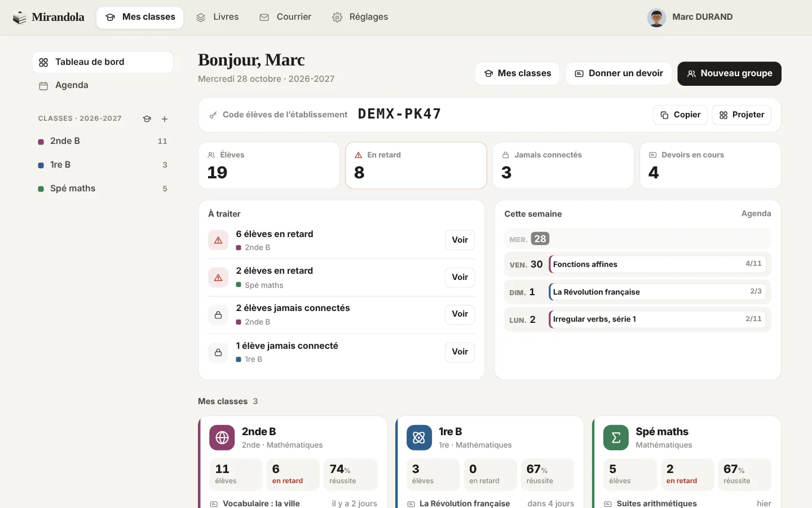Click the warning icon for 6 élèves en retard

(x=218, y=240)
